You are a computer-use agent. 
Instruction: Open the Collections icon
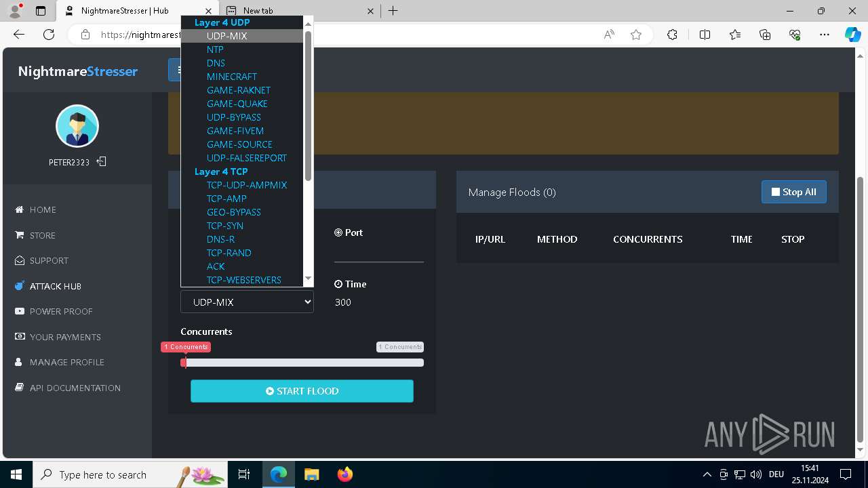coord(765,35)
